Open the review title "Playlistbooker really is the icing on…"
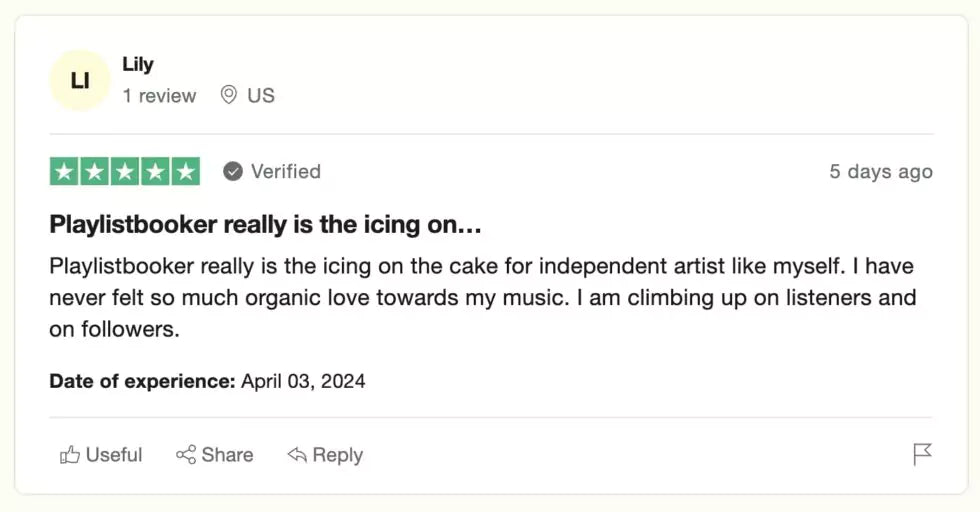 point(266,225)
